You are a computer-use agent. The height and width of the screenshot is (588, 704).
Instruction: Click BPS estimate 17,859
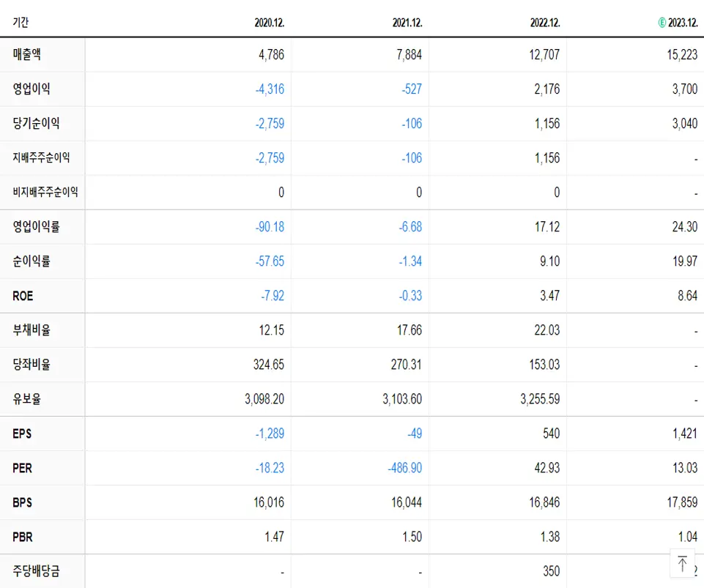682,502
